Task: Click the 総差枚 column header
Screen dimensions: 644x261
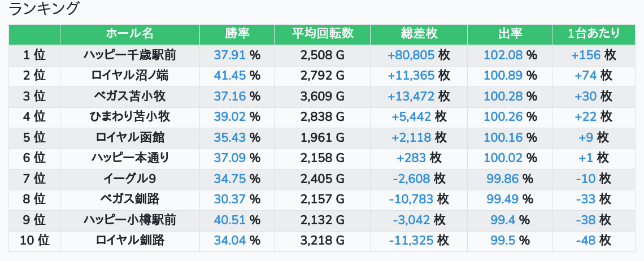Action: [419, 34]
